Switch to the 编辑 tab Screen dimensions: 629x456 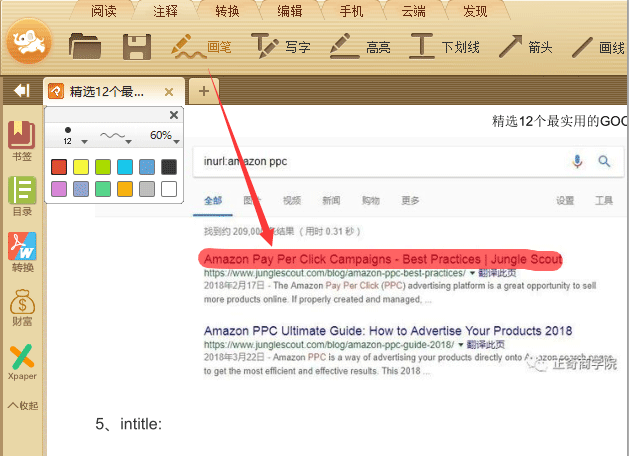click(289, 11)
